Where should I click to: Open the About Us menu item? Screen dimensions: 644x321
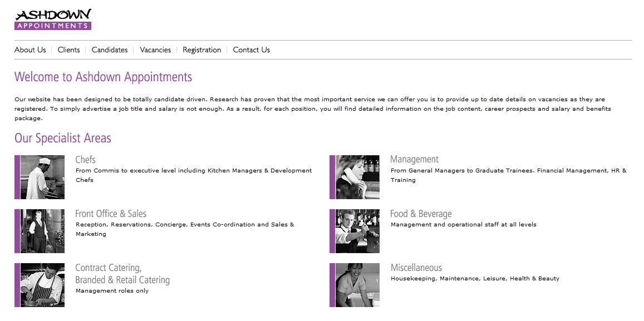pyautogui.click(x=30, y=50)
